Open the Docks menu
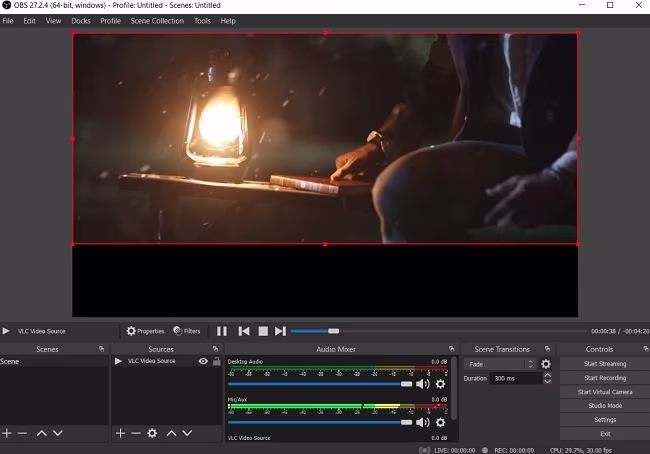The image size is (650, 454). point(80,21)
